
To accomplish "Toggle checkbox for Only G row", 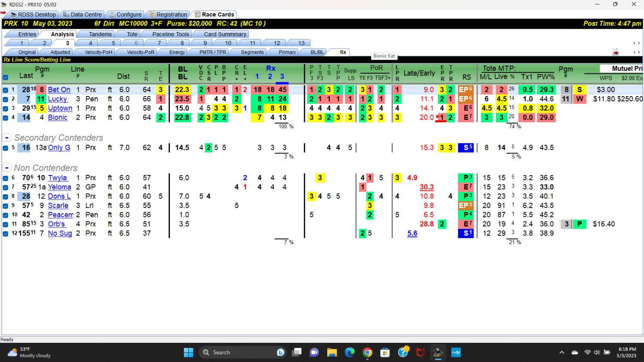I will (6, 148).
